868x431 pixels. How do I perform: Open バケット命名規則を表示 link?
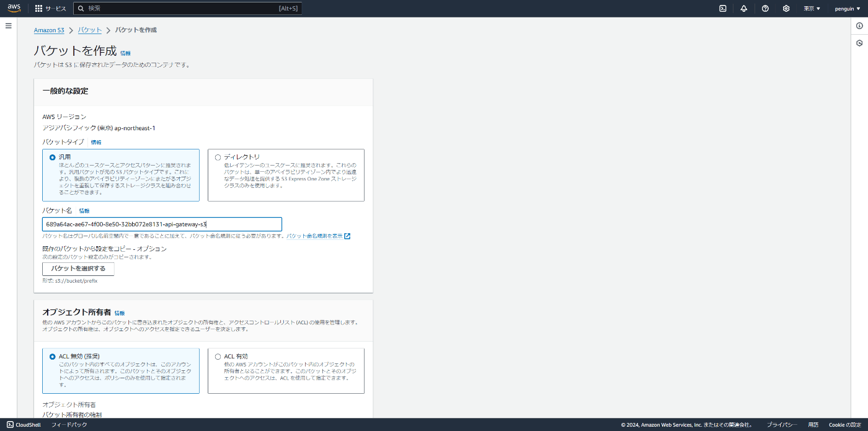[x=314, y=236]
